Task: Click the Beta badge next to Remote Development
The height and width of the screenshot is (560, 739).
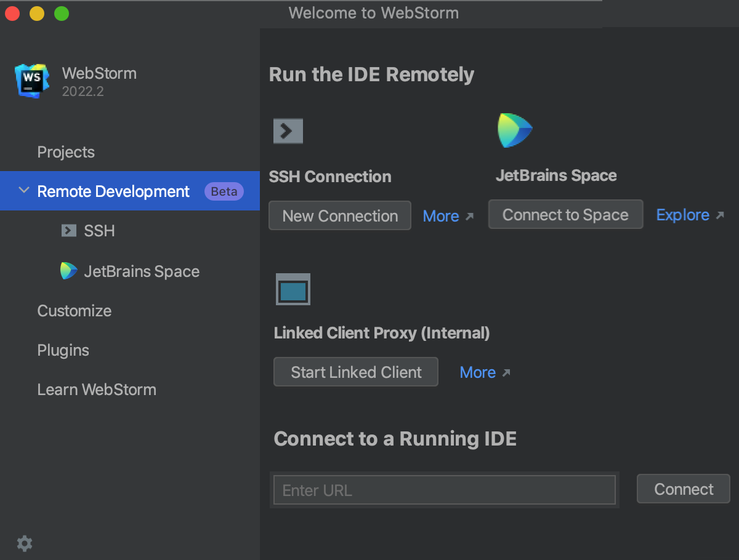Action: [224, 191]
